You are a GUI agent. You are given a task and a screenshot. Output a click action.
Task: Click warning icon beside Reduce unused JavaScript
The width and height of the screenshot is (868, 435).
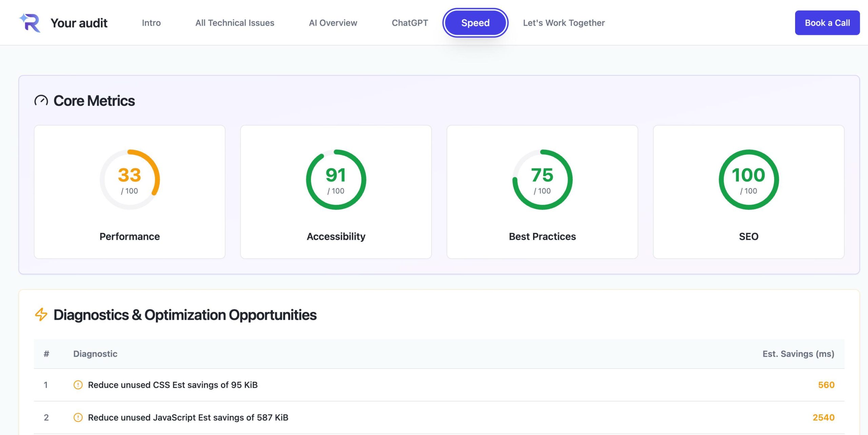(x=78, y=417)
